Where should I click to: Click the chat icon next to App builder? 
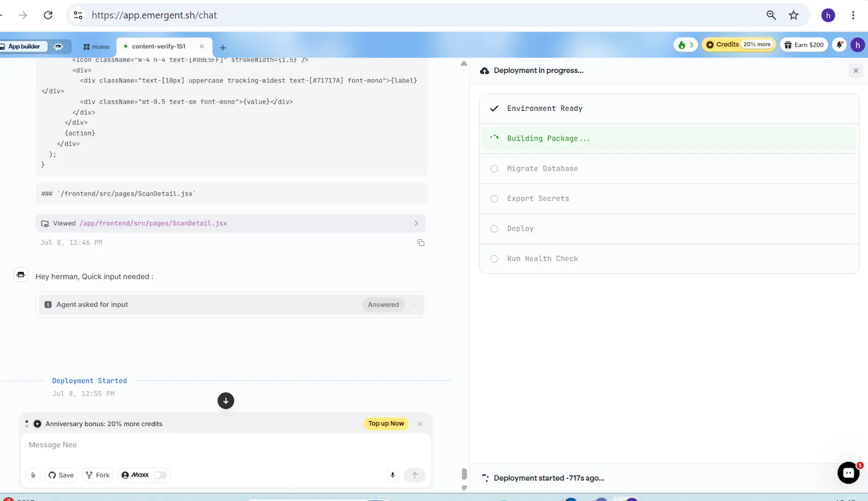pyautogui.click(x=59, y=47)
